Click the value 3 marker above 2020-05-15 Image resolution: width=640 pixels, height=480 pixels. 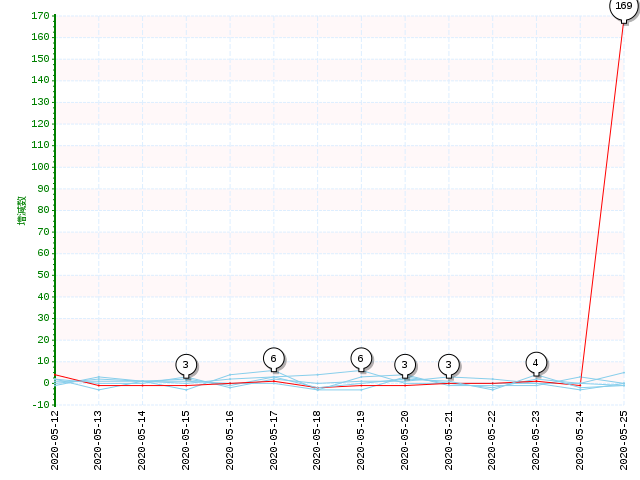click(x=186, y=365)
